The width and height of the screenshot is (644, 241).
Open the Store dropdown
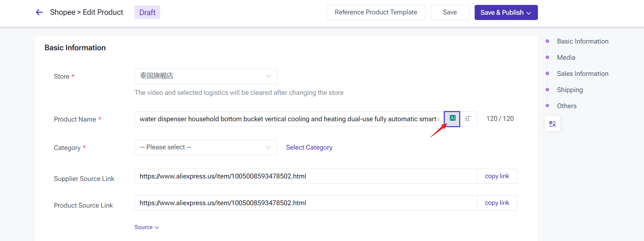pyautogui.click(x=206, y=76)
